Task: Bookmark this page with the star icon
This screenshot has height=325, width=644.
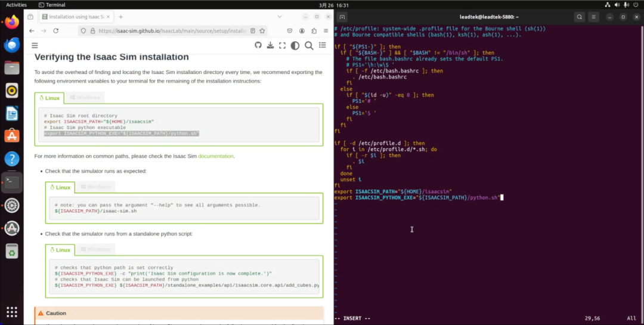Action: (262, 31)
